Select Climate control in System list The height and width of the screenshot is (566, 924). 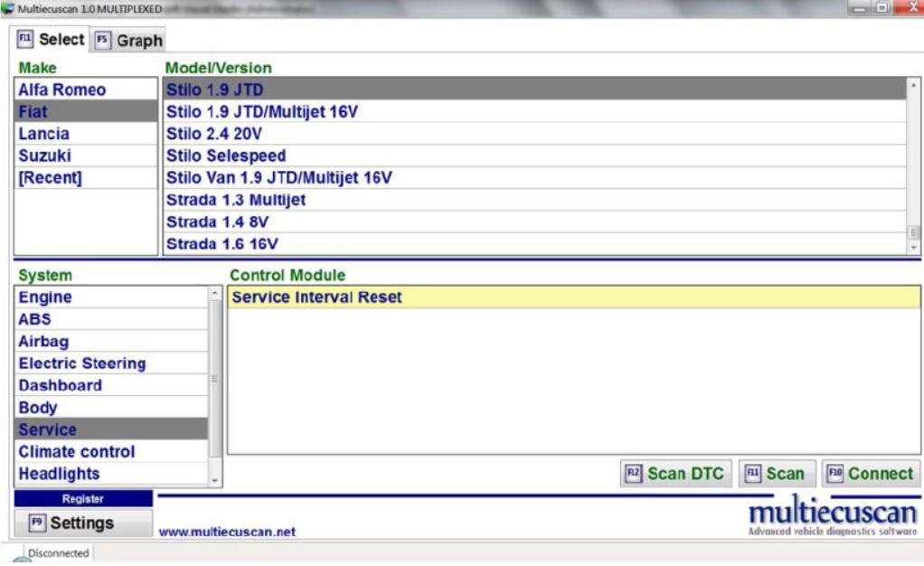111,451
